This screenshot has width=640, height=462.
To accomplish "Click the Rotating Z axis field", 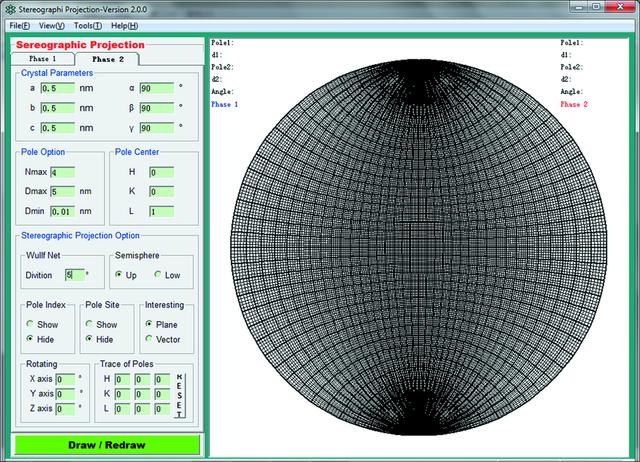I will (65, 409).
